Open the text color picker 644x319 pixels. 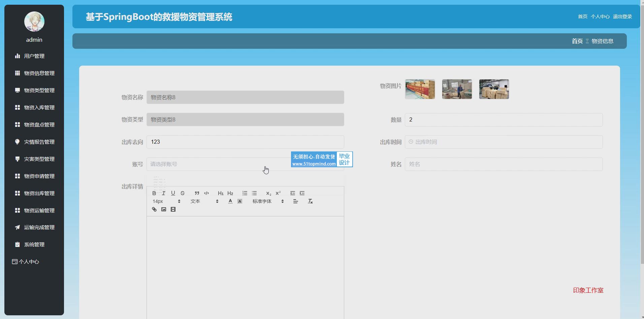coord(230,201)
